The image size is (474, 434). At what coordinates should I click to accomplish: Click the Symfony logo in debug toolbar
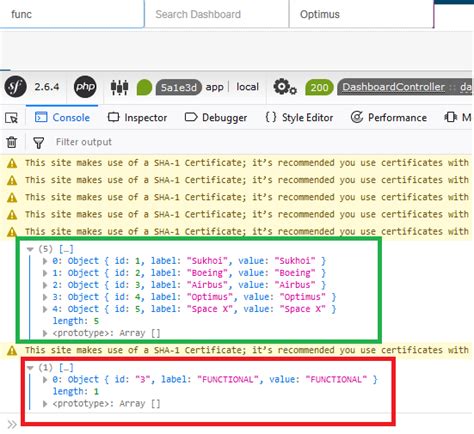point(15,87)
